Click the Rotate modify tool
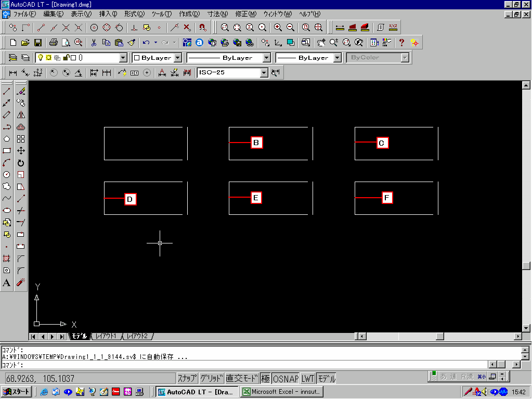The image size is (532, 399). [x=21, y=163]
